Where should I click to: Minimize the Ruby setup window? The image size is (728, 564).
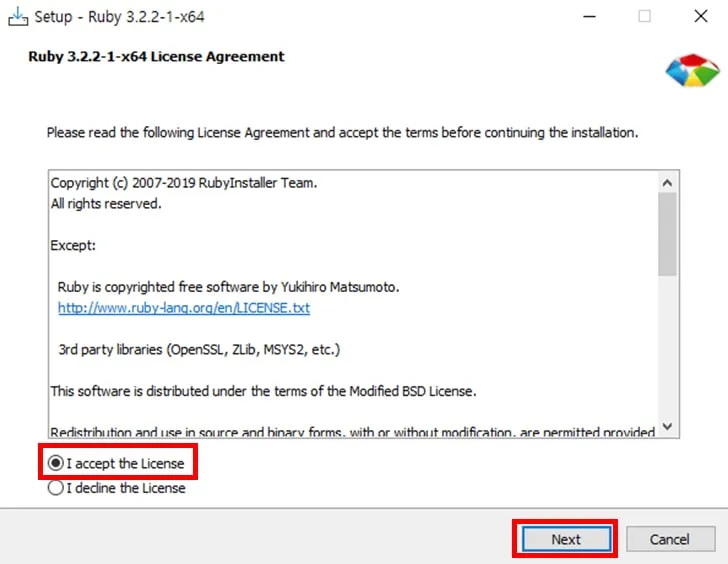(x=587, y=17)
